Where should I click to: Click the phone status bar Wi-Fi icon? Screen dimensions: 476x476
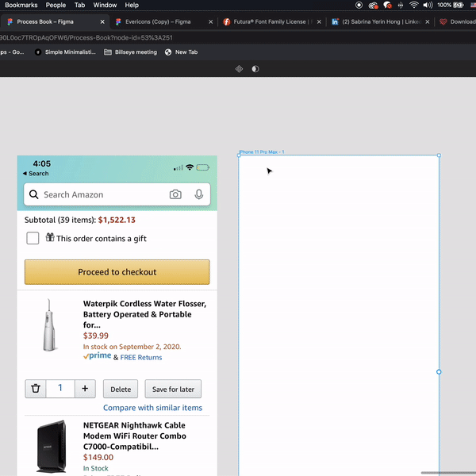point(190,167)
